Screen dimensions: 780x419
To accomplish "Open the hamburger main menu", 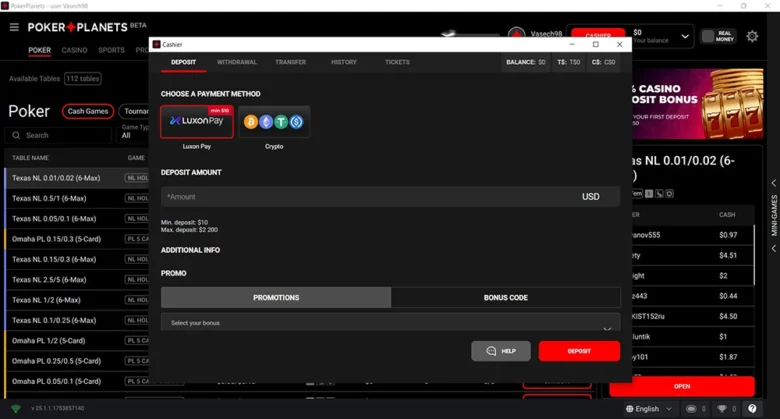I will [x=14, y=27].
